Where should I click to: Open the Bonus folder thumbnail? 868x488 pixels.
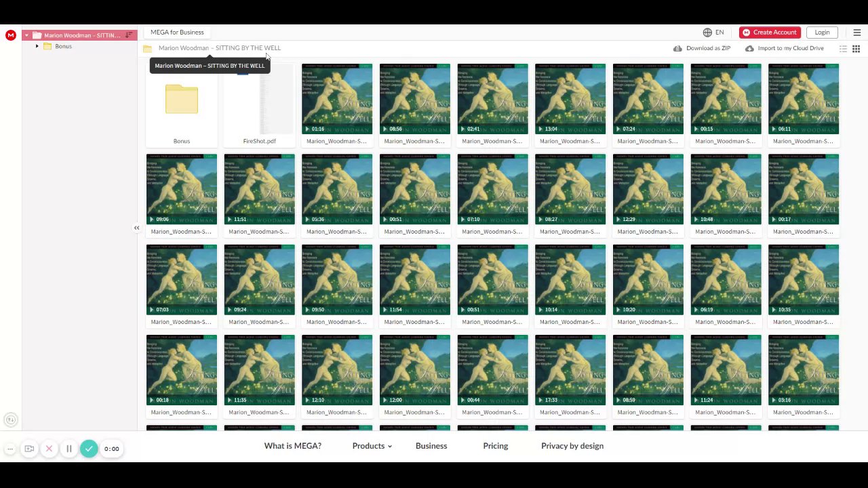tap(182, 104)
